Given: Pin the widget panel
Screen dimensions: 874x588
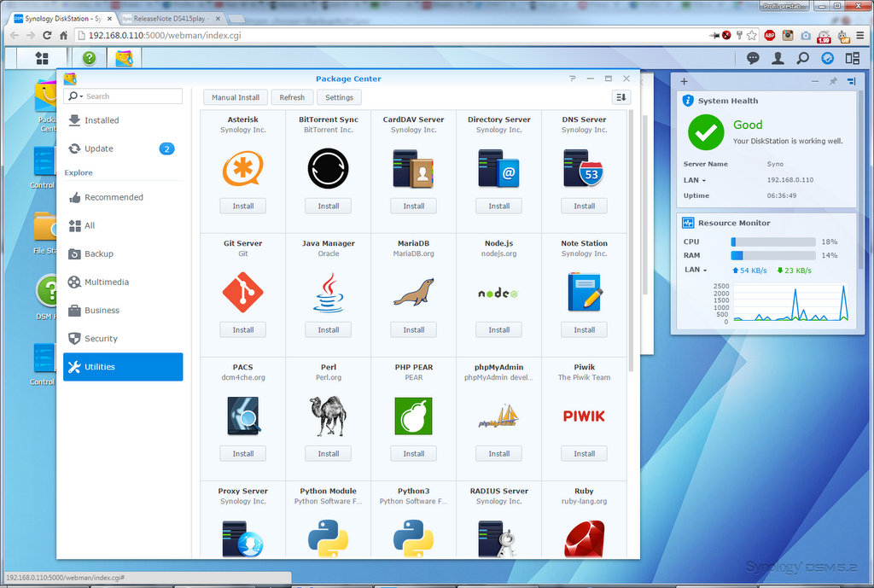Looking at the screenshot, I should (x=833, y=81).
